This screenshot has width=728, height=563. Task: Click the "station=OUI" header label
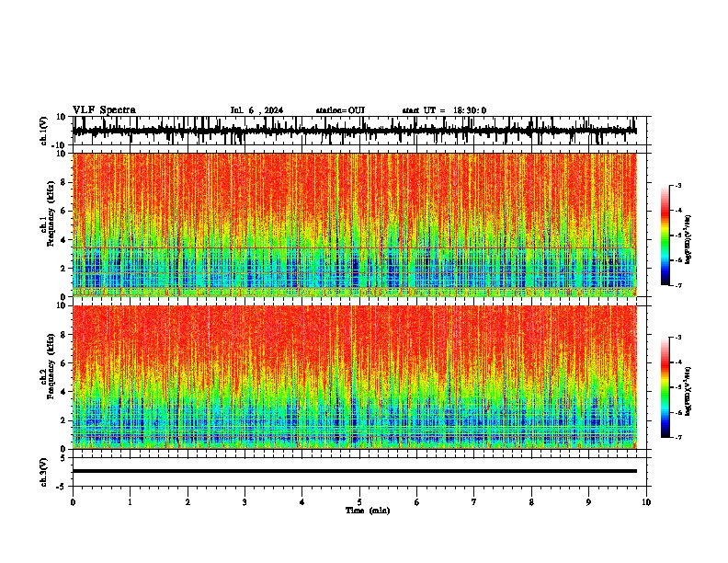point(340,110)
